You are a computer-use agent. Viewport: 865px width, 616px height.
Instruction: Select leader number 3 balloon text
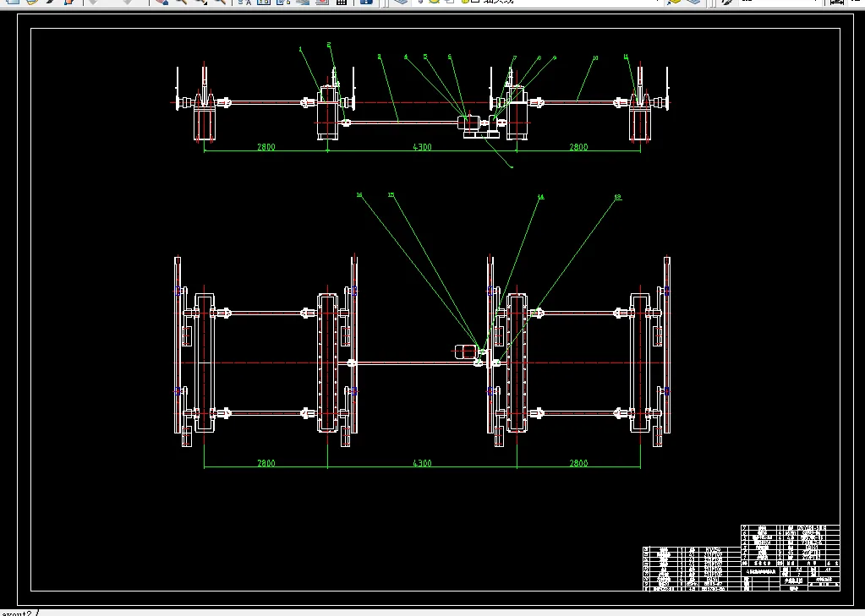(379, 57)
